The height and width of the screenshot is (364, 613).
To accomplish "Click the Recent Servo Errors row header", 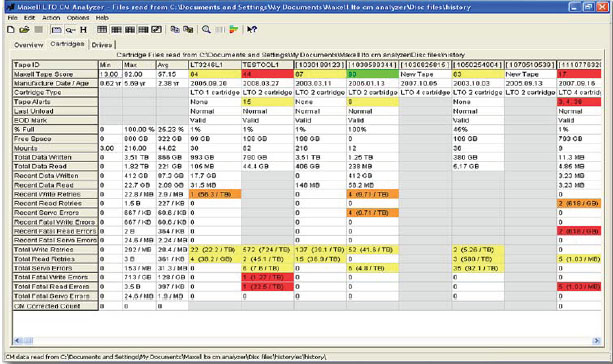I will 55,213.
